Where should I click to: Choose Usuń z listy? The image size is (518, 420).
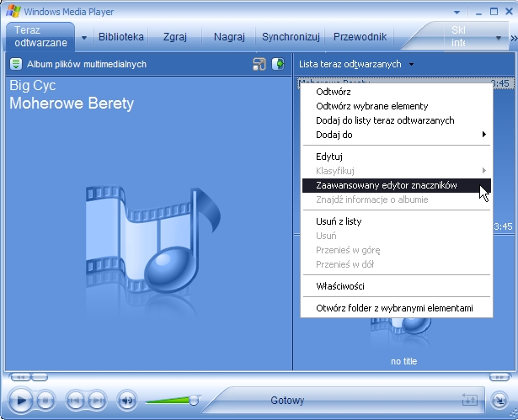coord(397,221)
